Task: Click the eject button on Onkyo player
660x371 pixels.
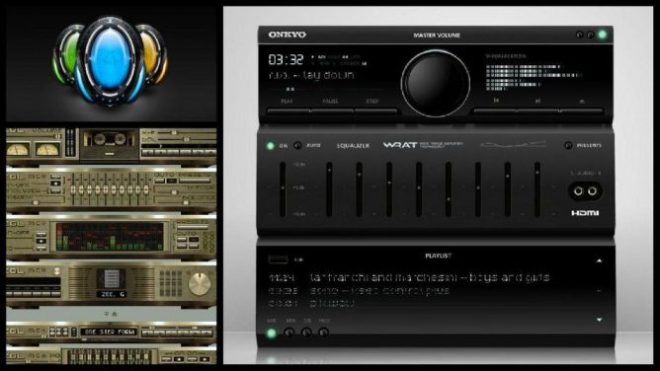Action: pyautogui.click(x=581, y=111)
